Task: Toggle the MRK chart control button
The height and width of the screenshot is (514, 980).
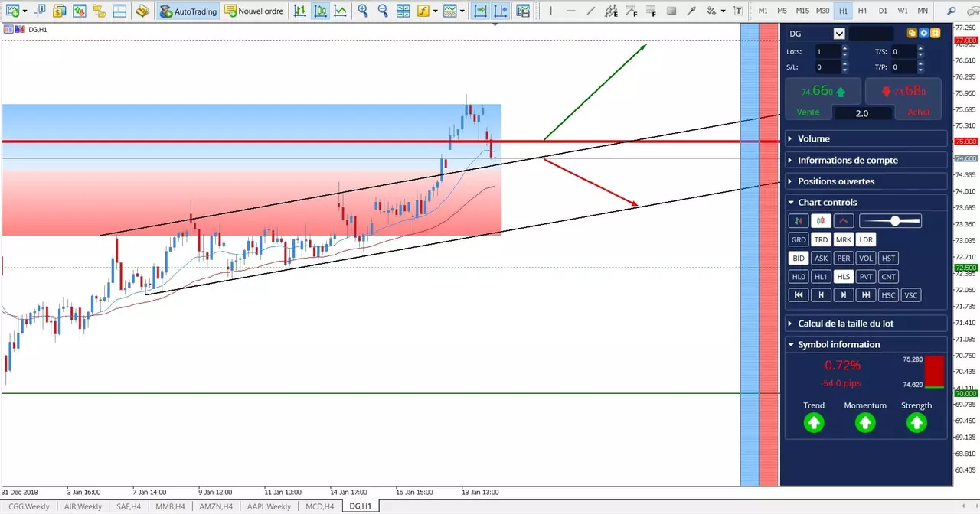Action: 844,239
